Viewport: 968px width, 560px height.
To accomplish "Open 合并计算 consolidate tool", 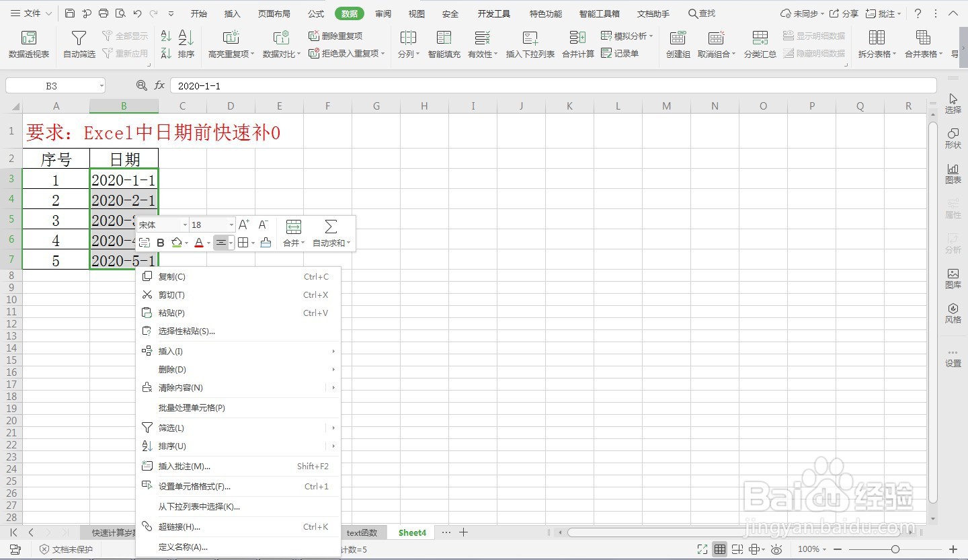I will tap(578, 44).
